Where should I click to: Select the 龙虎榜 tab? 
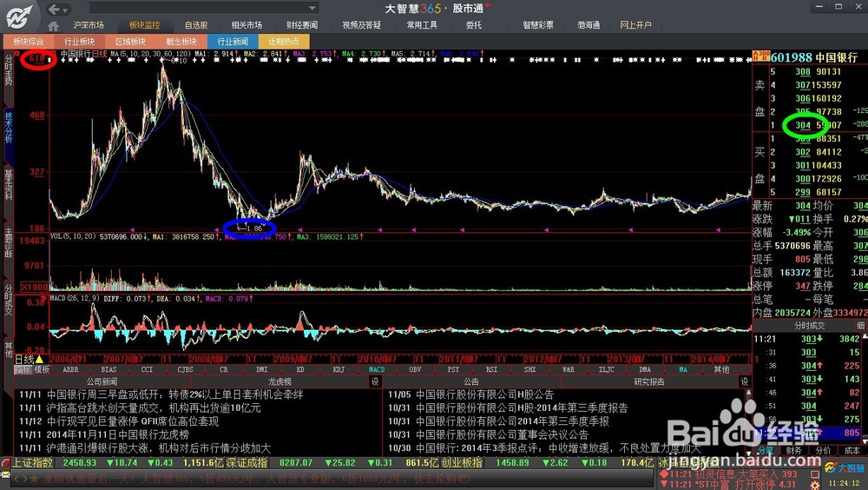(279, 382)
